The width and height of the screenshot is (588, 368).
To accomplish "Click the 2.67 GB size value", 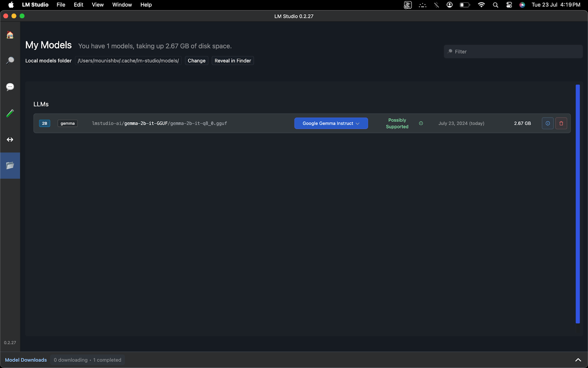I will tap(522, 123).
